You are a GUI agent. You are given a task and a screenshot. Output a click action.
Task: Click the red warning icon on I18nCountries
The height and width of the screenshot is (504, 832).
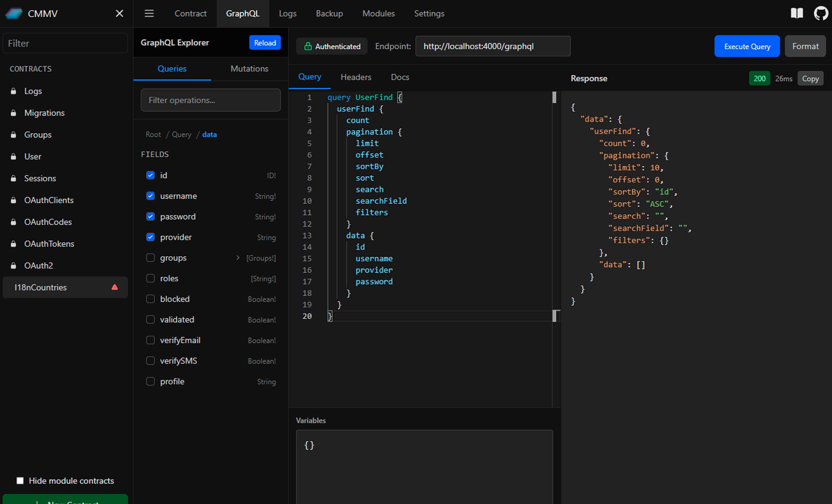[x=115, y=287]
